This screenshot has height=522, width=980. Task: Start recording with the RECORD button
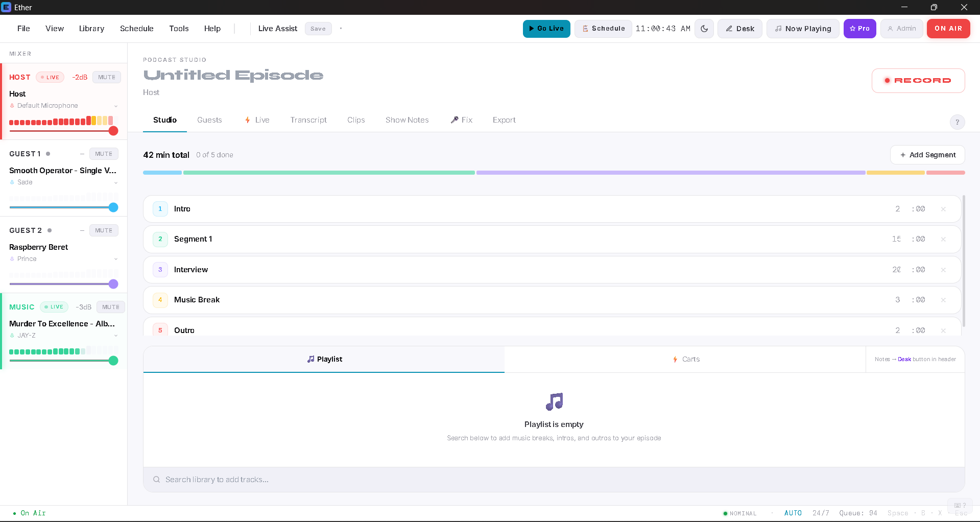click(918, 81)
